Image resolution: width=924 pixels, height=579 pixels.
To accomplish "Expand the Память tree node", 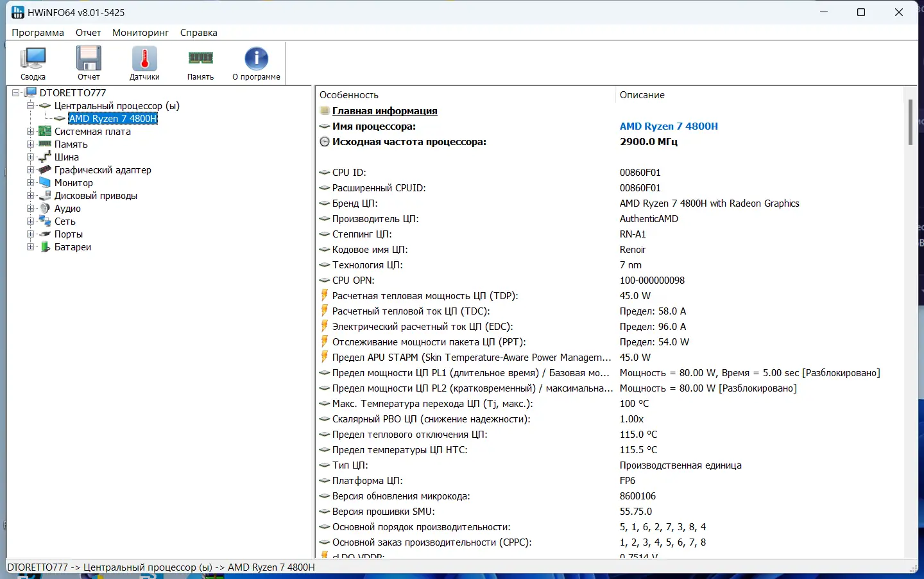I will click(x=30, y=144).
